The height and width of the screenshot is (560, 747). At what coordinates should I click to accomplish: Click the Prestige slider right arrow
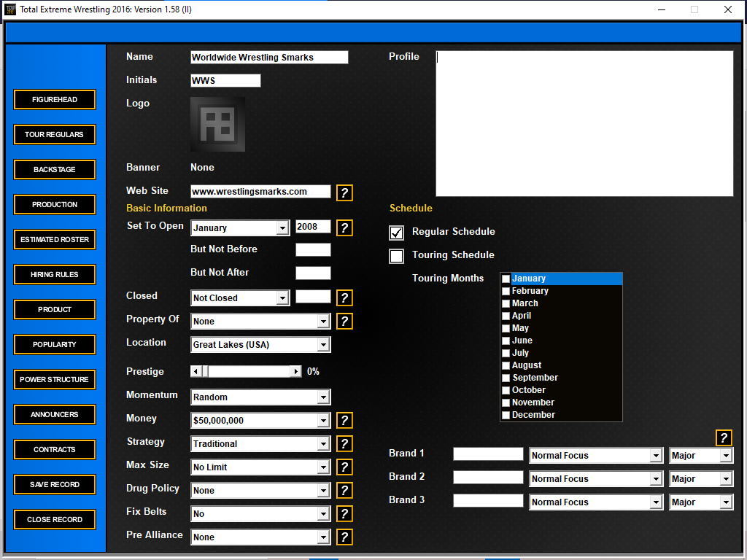point(296,372)
